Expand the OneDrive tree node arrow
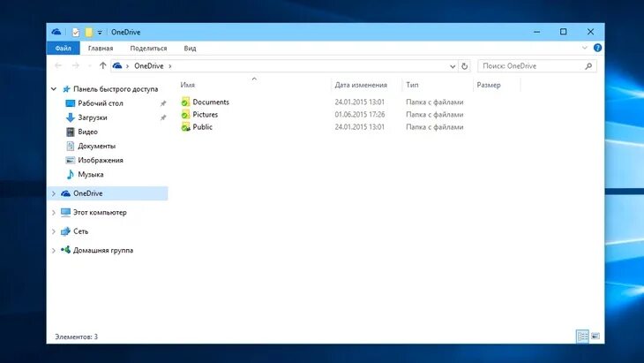644x363 pixels. 54,193
